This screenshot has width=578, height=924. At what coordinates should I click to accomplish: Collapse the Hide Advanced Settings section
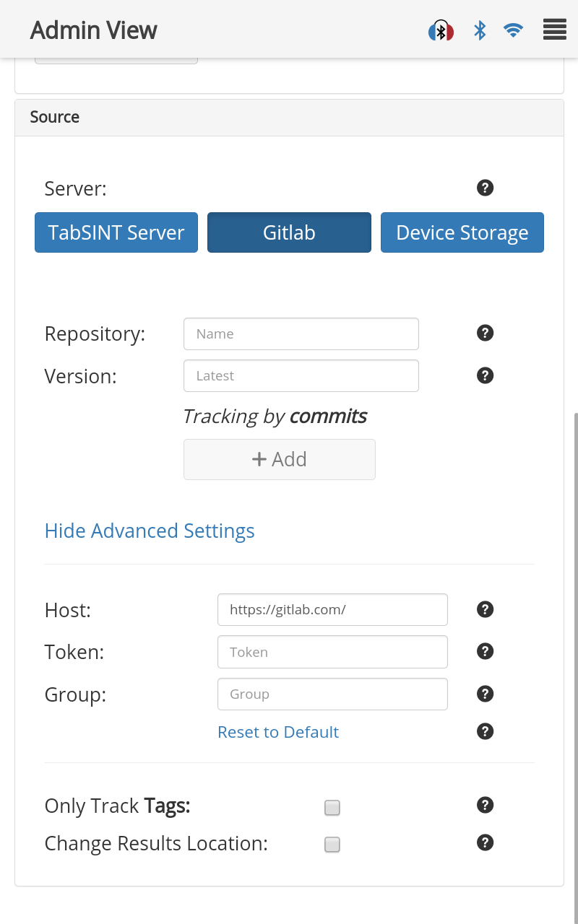point(150,531)
